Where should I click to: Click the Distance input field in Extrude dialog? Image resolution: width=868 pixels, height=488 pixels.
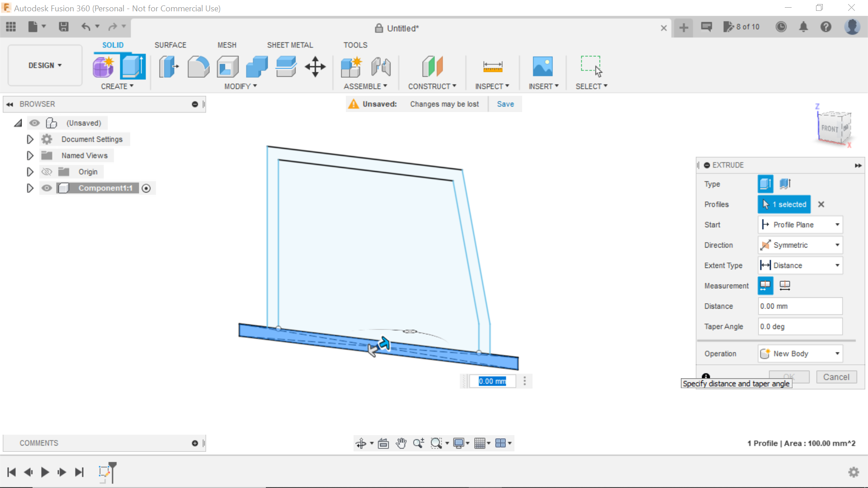tap(799, 306)
